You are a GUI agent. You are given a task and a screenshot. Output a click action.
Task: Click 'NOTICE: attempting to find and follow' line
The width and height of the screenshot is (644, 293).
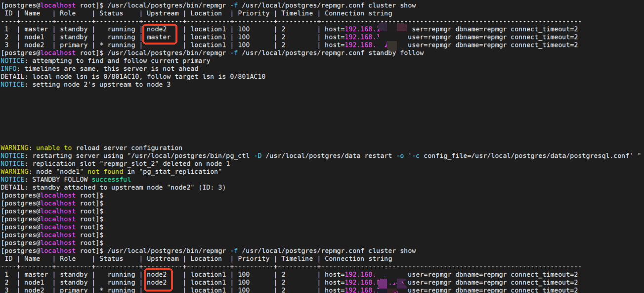pyautogui.click(x=105, y=61)
